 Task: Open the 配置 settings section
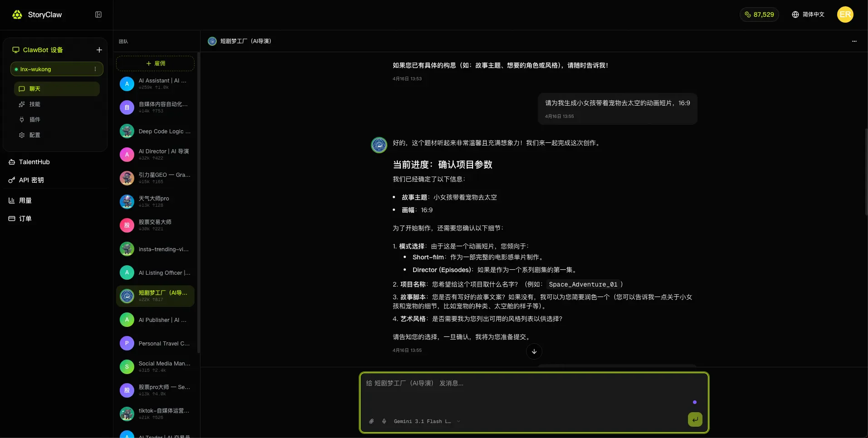point(57,135)
